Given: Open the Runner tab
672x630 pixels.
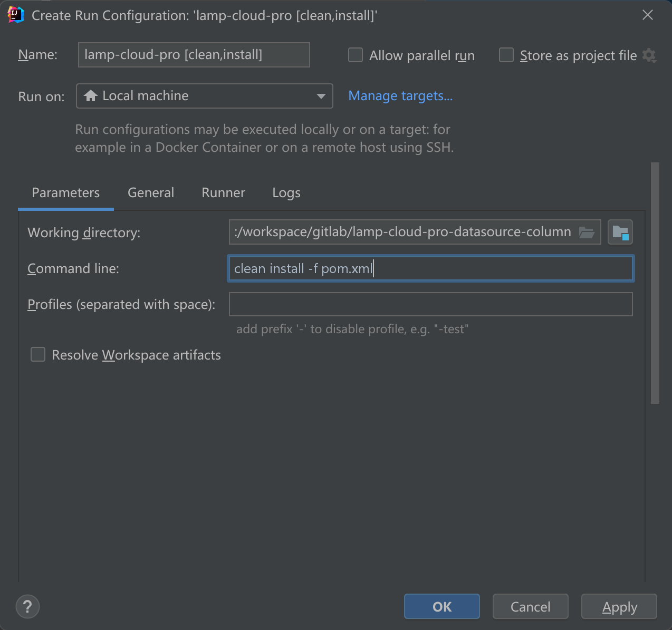Looking at the screenshot, I should coord(223,193).
